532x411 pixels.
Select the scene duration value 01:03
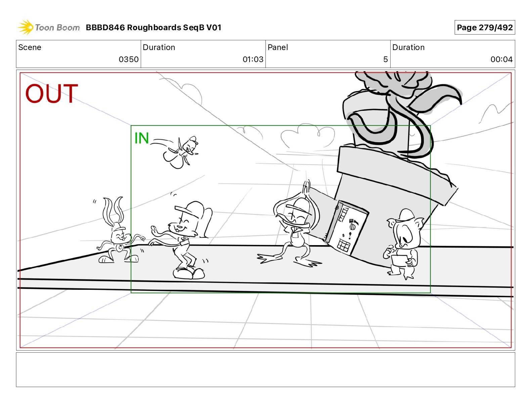(x=253, y=59)
